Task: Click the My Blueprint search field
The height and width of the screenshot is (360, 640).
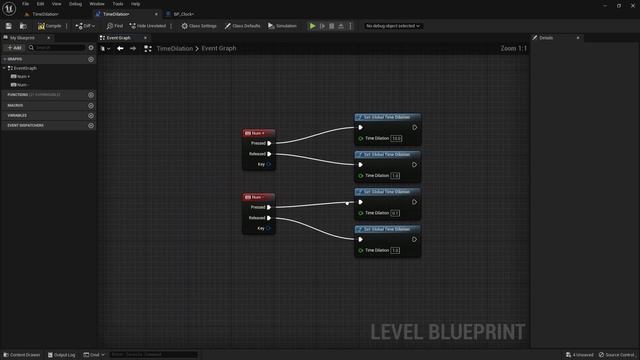Action: pos(57,48)
